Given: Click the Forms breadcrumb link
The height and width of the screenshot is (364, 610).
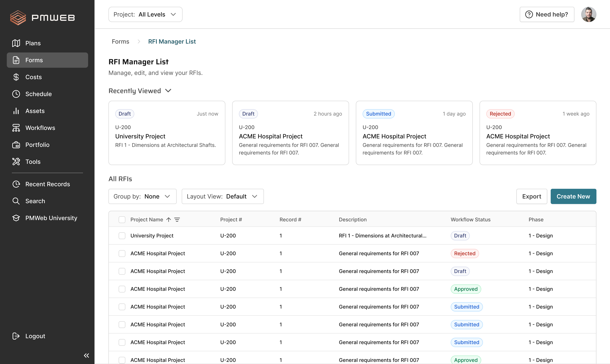Looking at the screenshot, I should tap(121, 41).
